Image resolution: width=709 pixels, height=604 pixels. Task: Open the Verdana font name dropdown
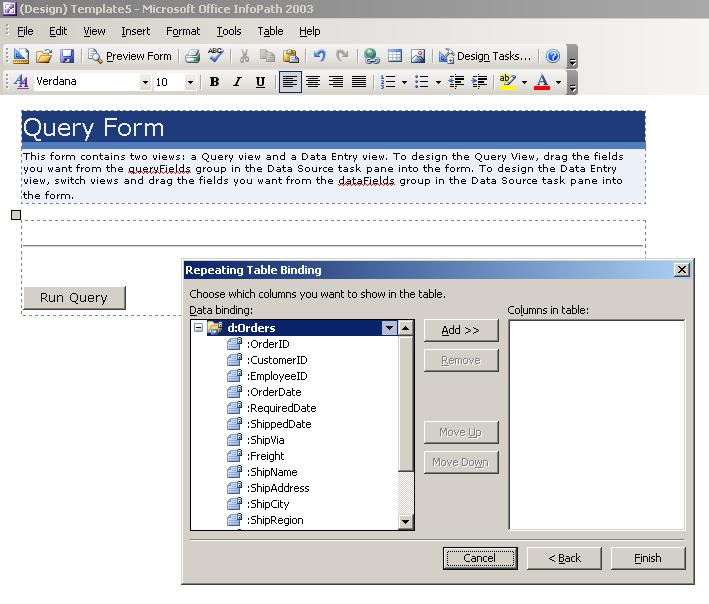145,82
